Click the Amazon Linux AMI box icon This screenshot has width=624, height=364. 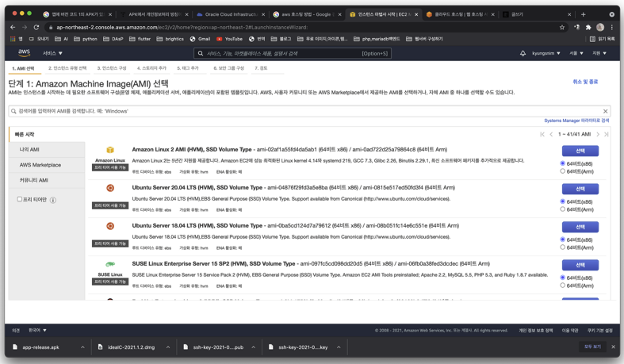110,150
